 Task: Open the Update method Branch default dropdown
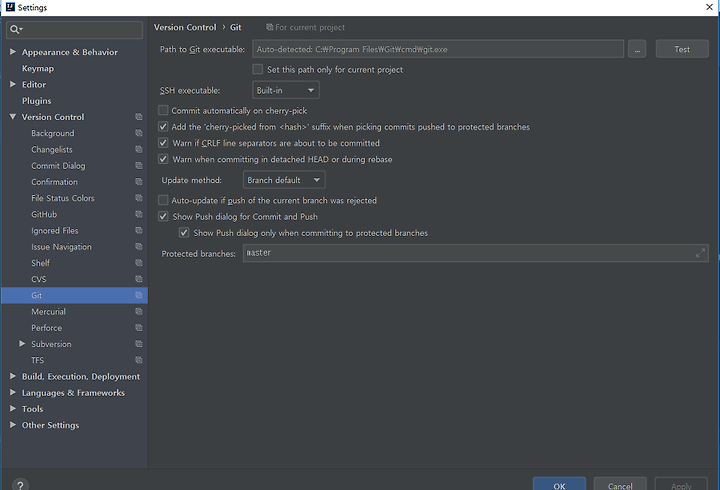284,180
